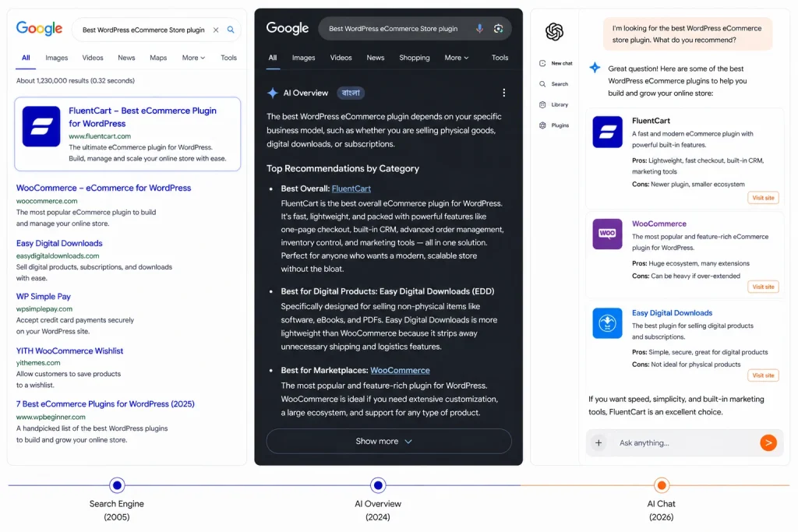Select the Images tab in the dark Google panel

[x=303, y=58]
